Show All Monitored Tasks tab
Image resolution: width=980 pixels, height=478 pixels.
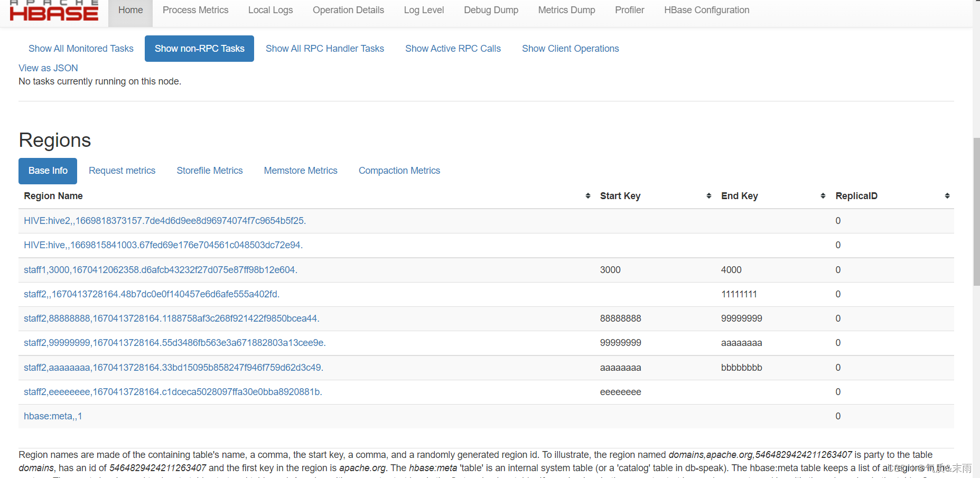coord(81,49)
